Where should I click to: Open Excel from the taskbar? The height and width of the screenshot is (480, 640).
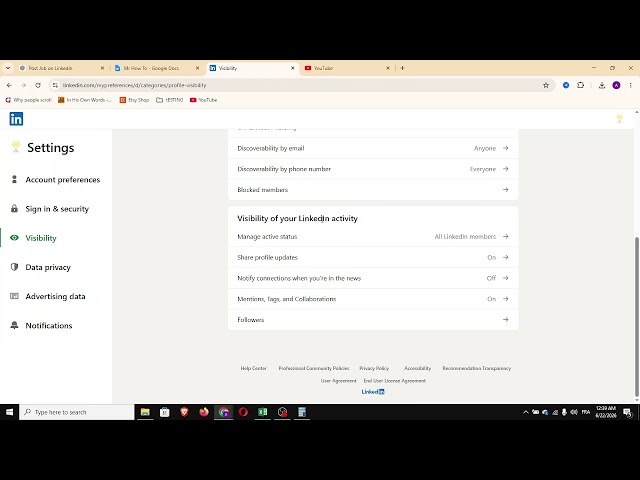pos(262,412)
